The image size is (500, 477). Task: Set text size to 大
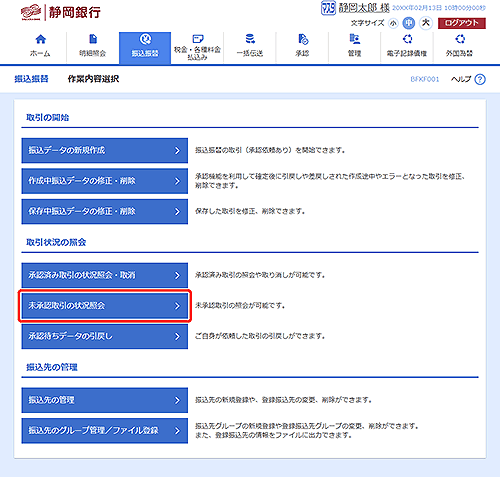[x=426, y=23]
